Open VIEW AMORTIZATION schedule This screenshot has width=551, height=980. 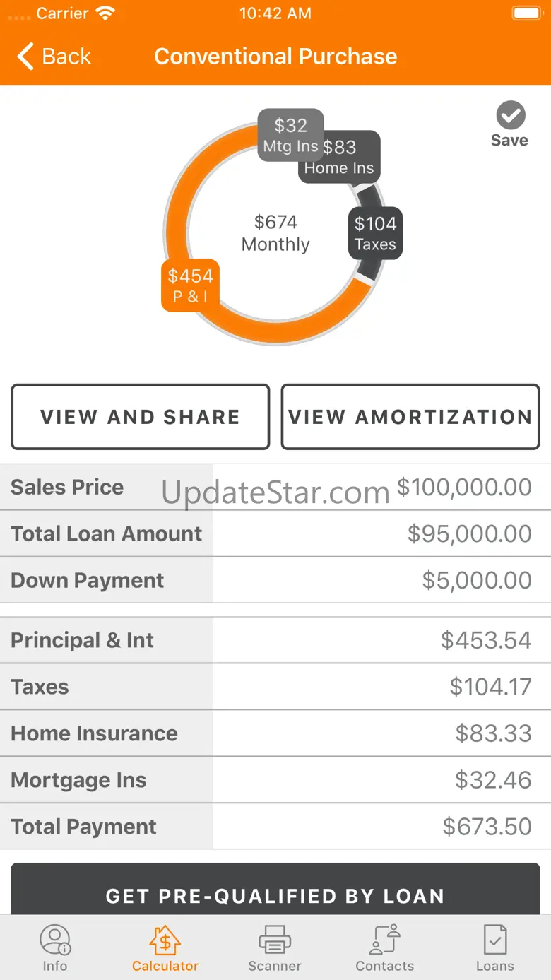410,417
